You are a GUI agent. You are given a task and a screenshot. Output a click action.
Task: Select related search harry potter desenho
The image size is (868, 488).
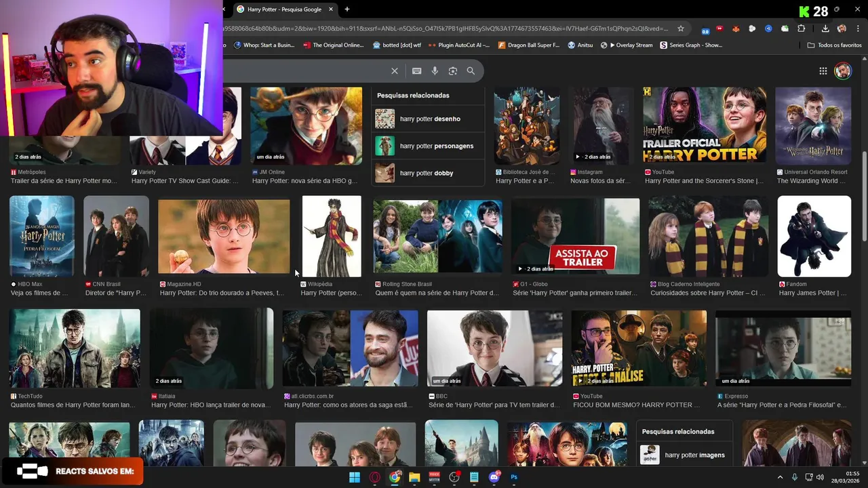click(429, 119)
